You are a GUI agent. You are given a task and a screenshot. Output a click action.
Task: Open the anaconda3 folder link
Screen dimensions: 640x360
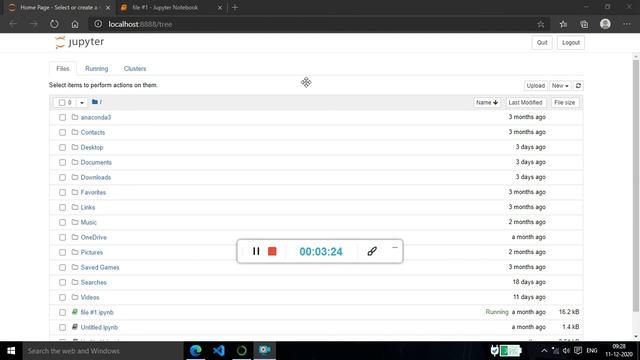pyautogui.click(x=96, y=118)
